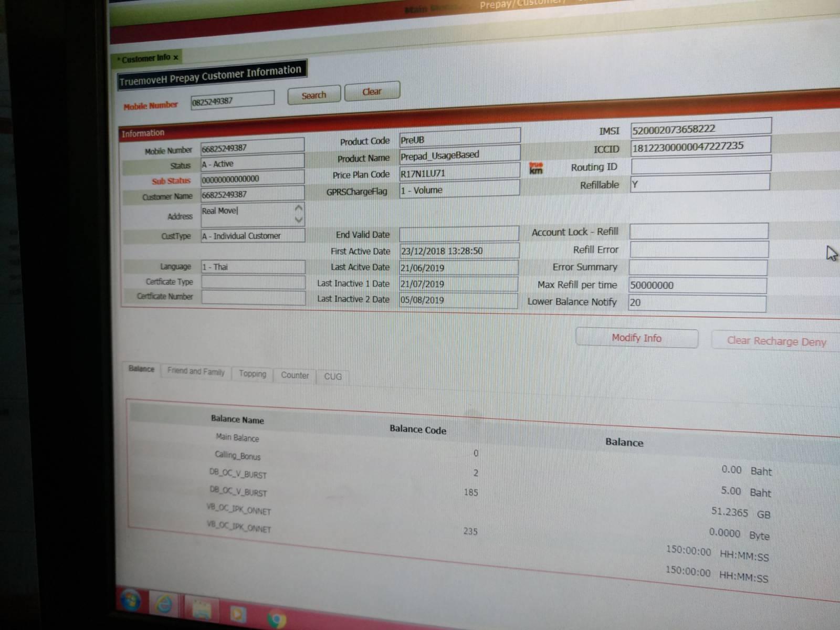The width and height of the screenshot is (840, 630).
Task: Click the Customer Name field
Action: pyautogui.click(x=252, y=194)
